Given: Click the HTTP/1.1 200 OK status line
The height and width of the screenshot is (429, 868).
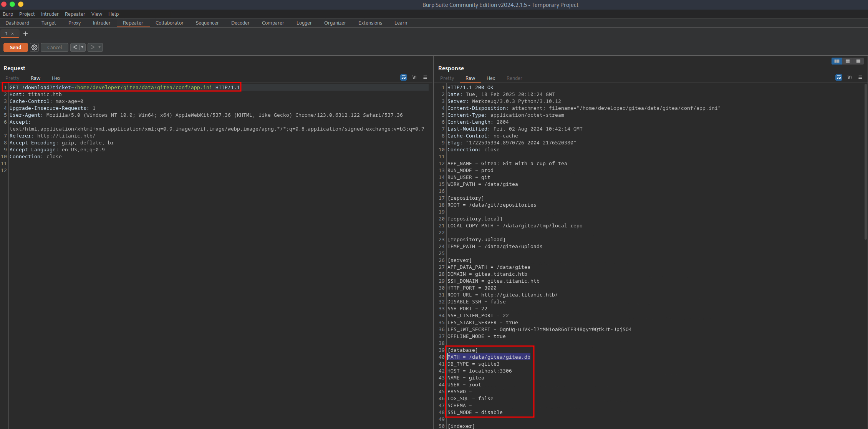Looking at the screenshot, I should pyautogui.click(x=470, y=88).
